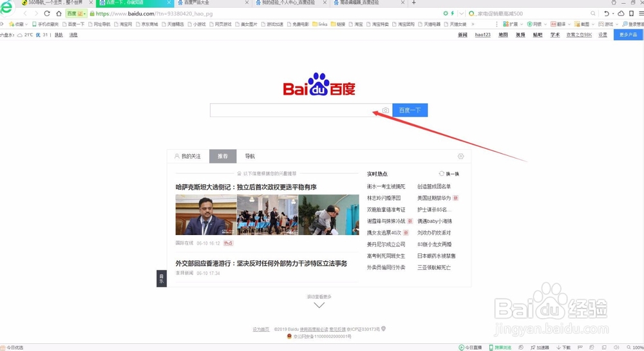The image size is (644, 351).
Task: Open the 学术 scholar link
Action: (555, 35)
